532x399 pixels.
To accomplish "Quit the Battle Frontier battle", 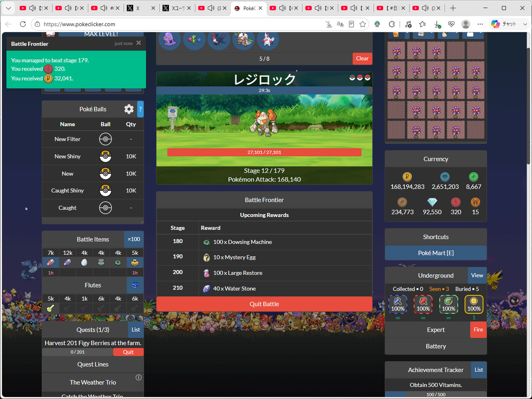I will tap(264, 304).
